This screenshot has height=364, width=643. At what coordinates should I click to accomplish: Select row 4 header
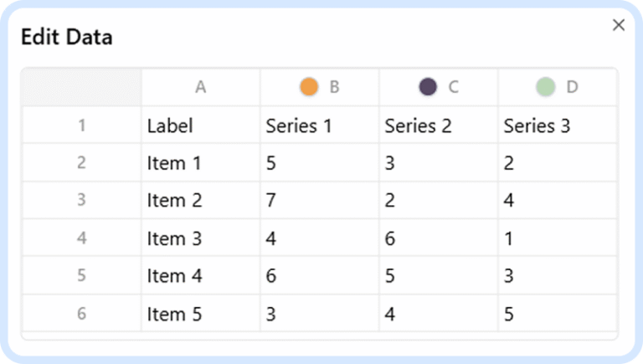point(81,238)
